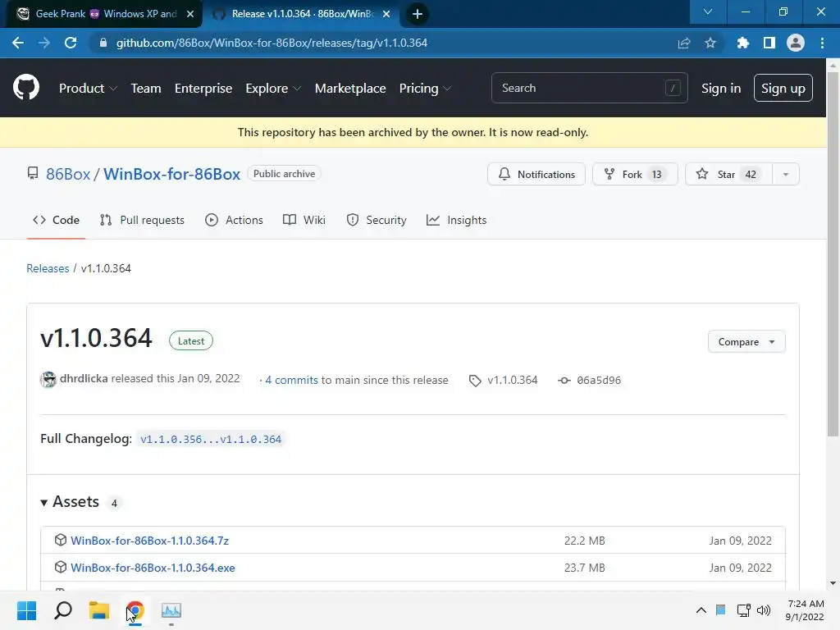Click the Sign in link
The width and height of the screenshot is (840, 630).
point(721,89)
